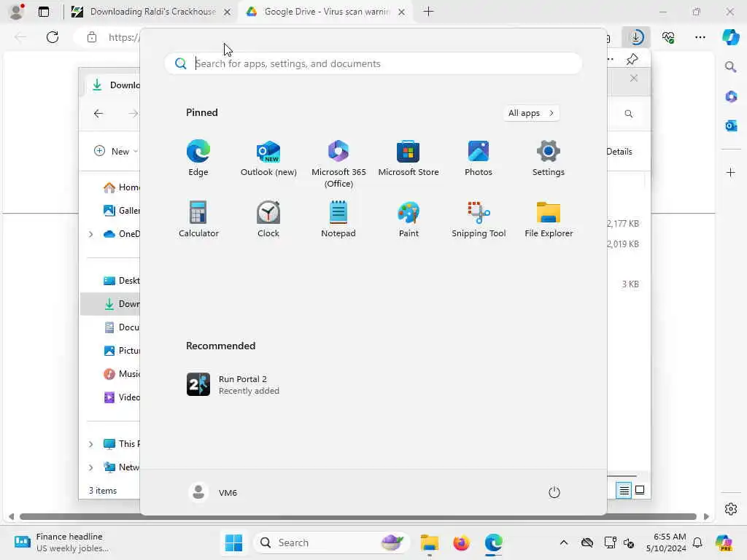The height and width of the screenshot is (560, 747).
Task: Focus the Start menu search box
Action: 373,63
